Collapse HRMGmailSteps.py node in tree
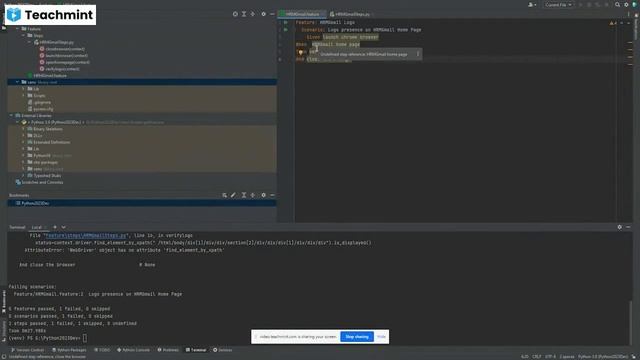The image size is (640, 360). tap(30, 42)
